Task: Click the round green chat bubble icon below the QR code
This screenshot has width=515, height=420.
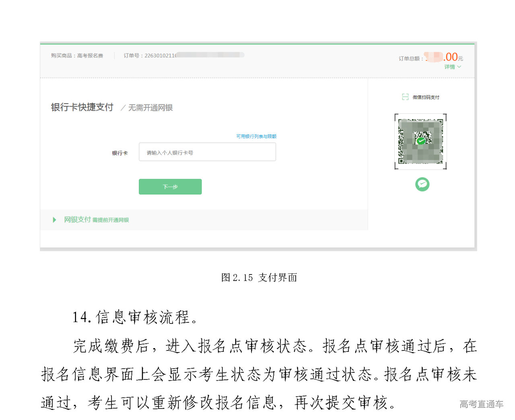Action: pyautogui.click(x=422, y=184)
